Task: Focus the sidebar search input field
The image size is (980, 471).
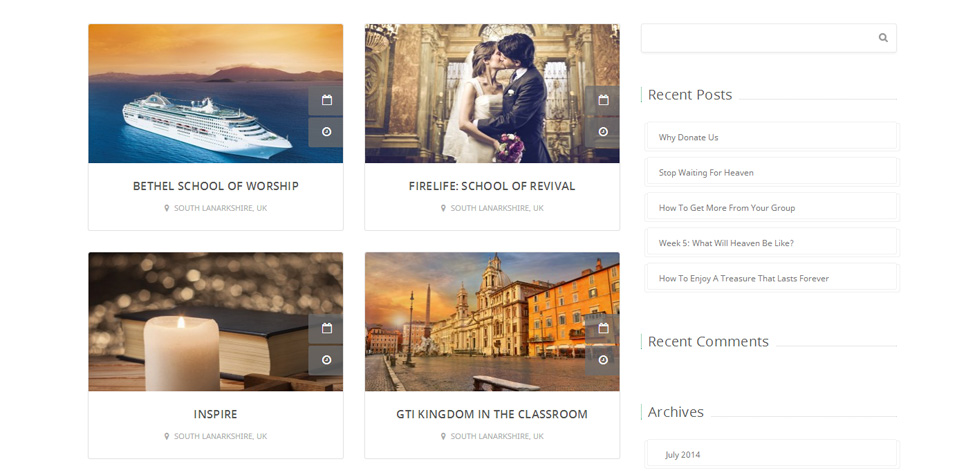Action: tap(769, 38)
